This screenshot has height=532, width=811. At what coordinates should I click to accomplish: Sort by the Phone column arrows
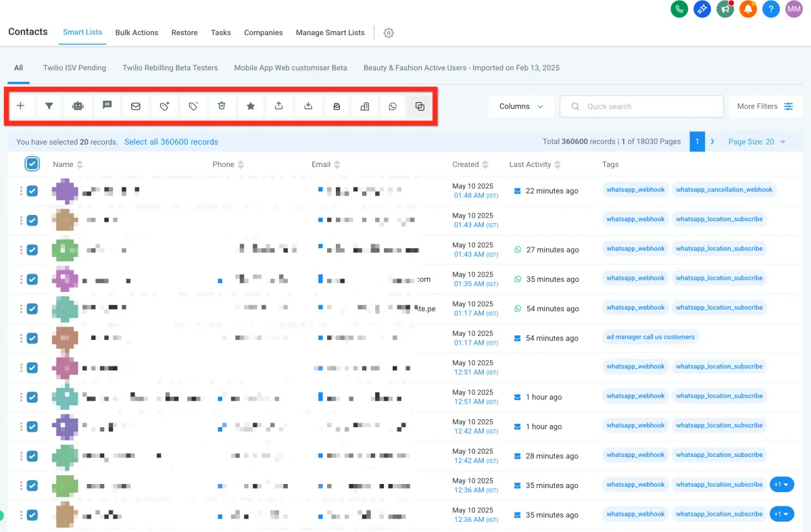pyautogui.click(x=241, y=164)
